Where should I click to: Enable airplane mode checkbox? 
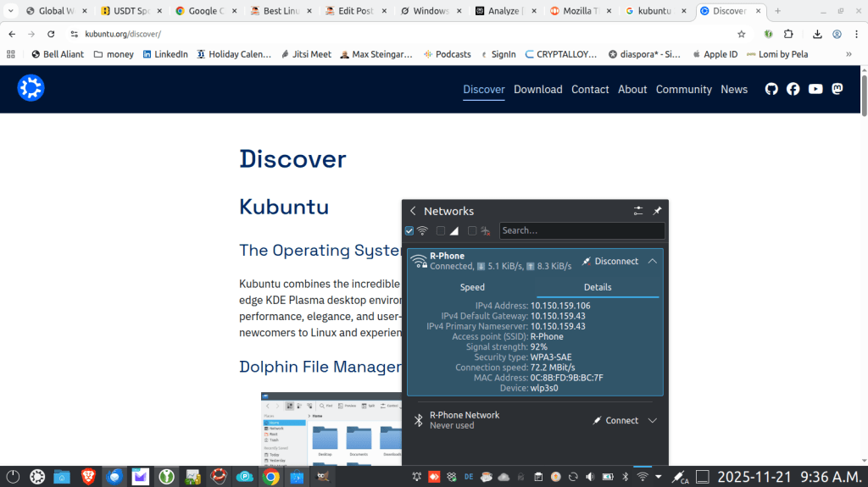pos(472,230)
